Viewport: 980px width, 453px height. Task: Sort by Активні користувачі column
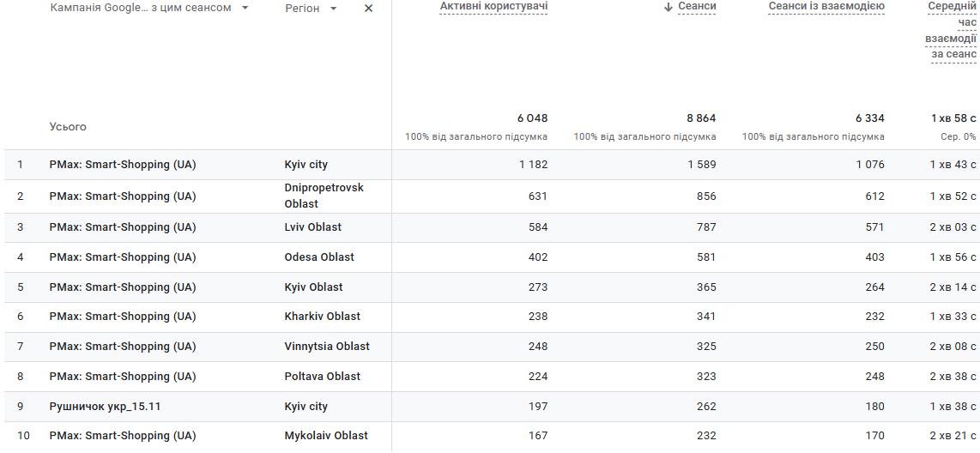(493, 7)
